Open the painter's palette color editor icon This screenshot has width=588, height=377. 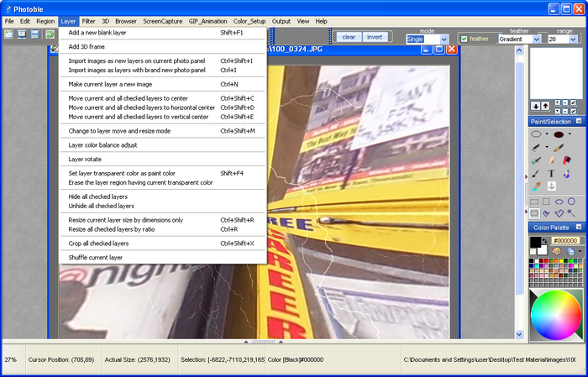click(x=556, y=251)
